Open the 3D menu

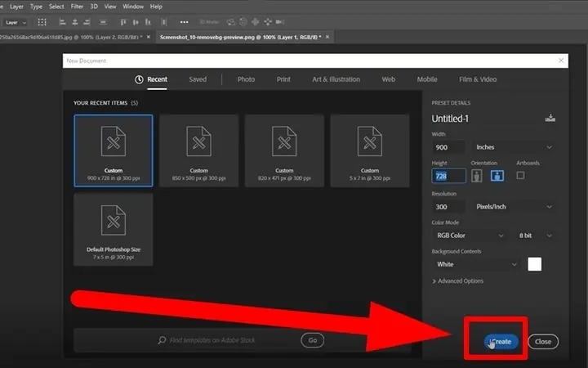pos(94,7)
